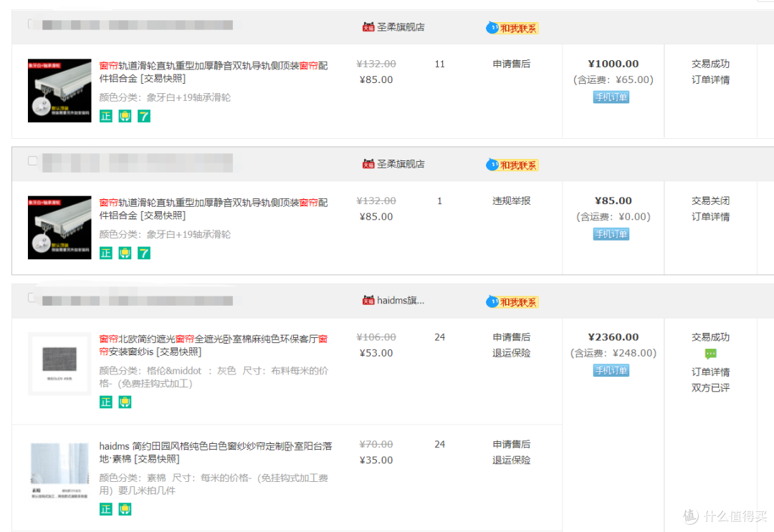Open 订单详情 for the ¥2360.00 order
774x532 pixels.
click(710, 372)
